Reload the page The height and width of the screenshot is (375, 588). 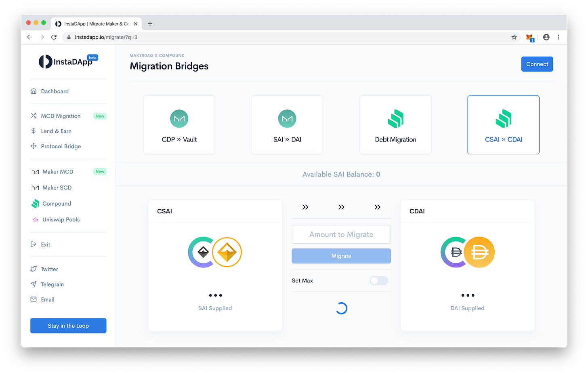[54, 37]
